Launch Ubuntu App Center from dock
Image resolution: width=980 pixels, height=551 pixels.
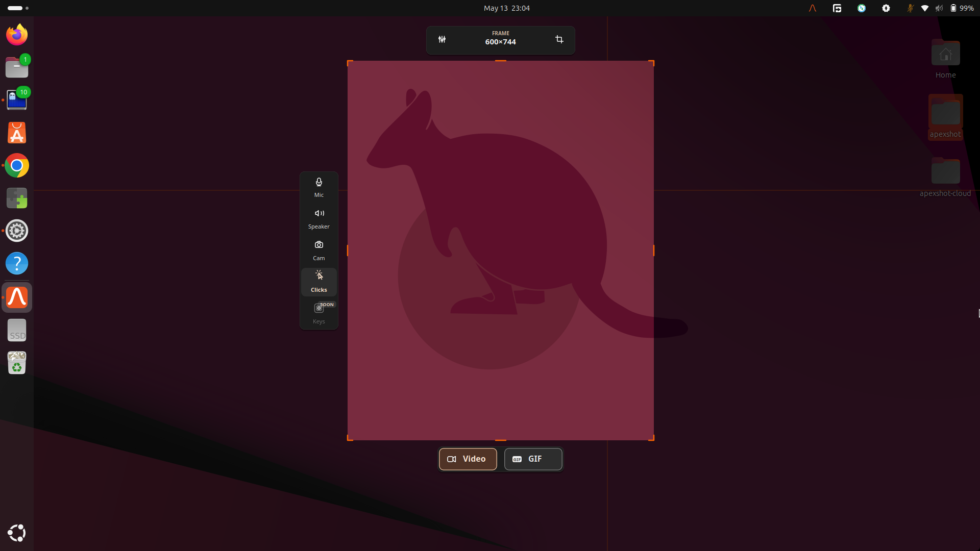coord(17,133)
